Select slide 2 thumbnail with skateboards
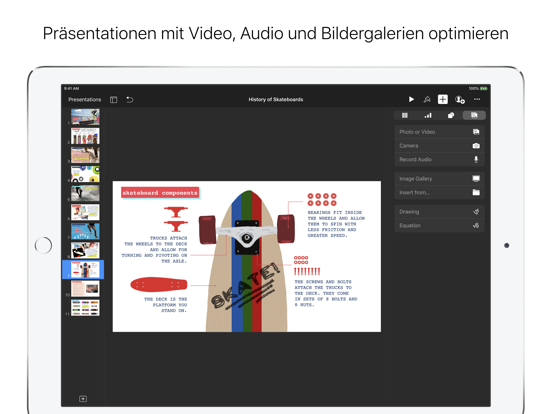Viewport: 552px width, 414px height. 85,136
